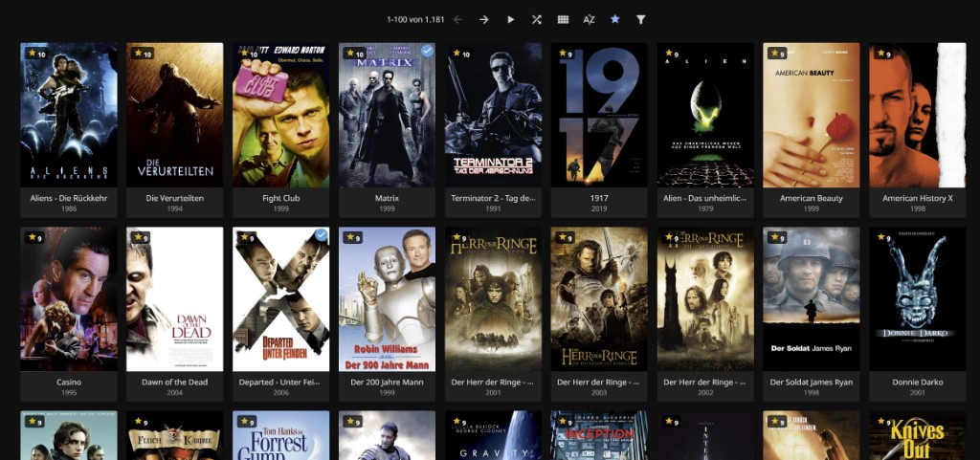
Task: Click the rating 9 badge on 1917 poster
Action: coord(566,54)
